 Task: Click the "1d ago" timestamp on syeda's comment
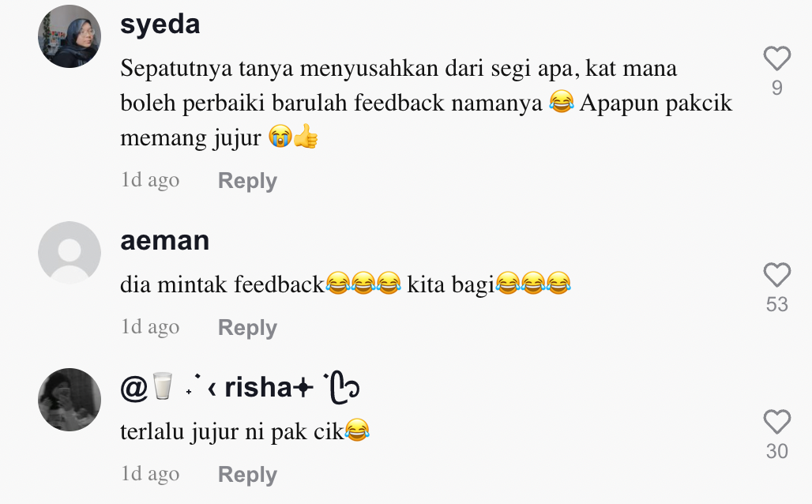tap(150, 181)
